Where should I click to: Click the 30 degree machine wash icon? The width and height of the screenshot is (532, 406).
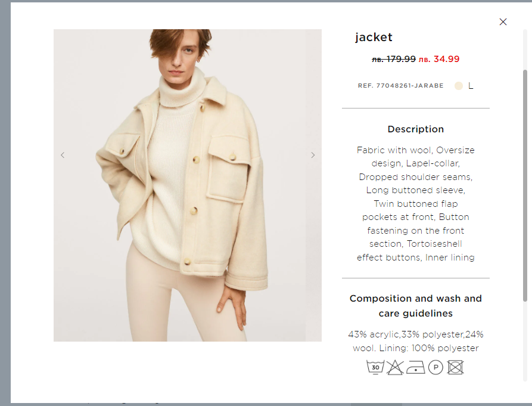[x=375, y=367]
